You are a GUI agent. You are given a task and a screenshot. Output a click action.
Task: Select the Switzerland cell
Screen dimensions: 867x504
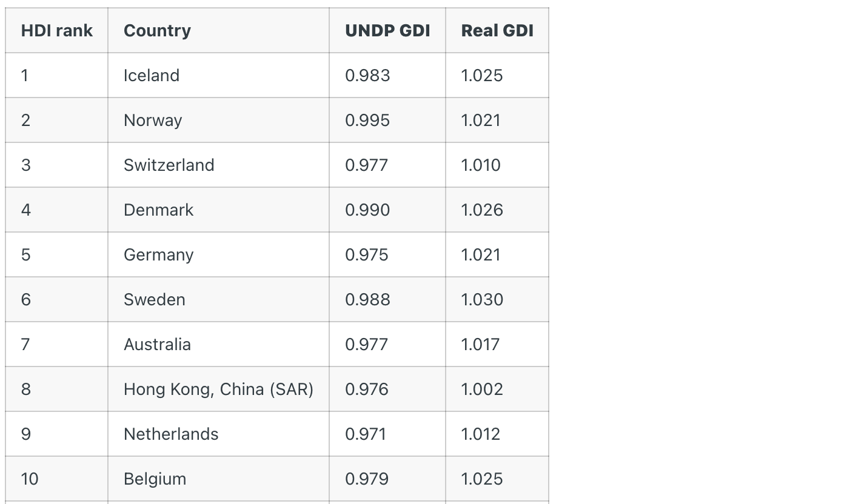pos(218,165)
